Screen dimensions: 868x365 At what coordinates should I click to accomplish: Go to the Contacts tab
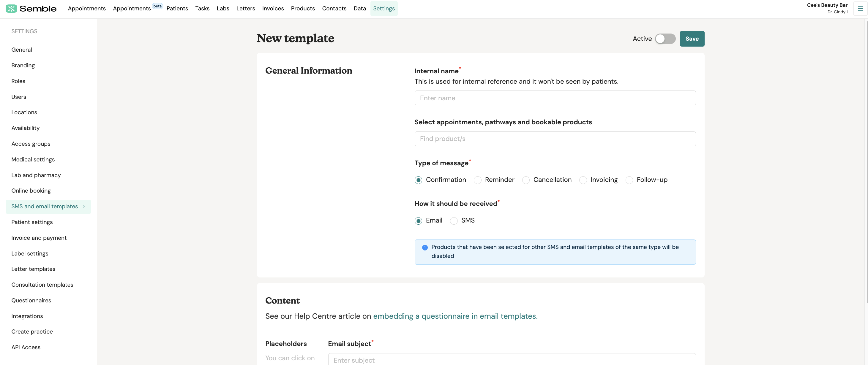click(334, 8)
